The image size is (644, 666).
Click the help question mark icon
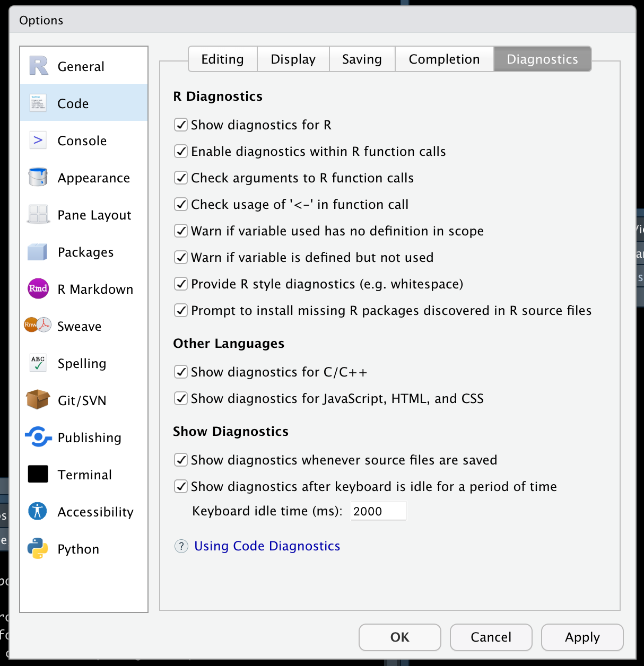(181, 546)
